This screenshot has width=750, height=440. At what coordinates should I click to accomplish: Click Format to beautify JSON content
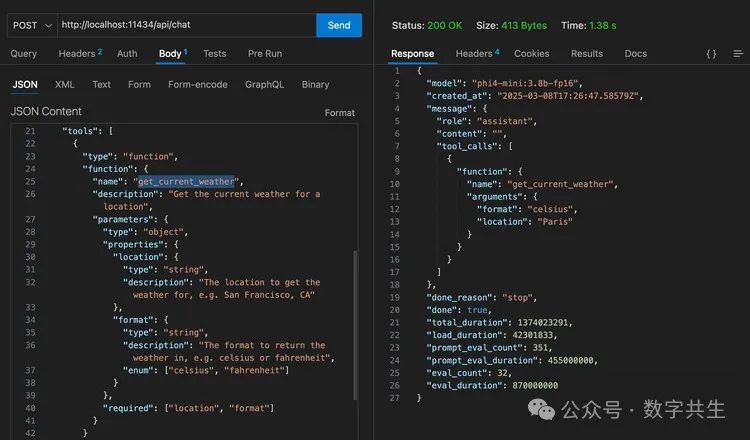click(340, 113)
